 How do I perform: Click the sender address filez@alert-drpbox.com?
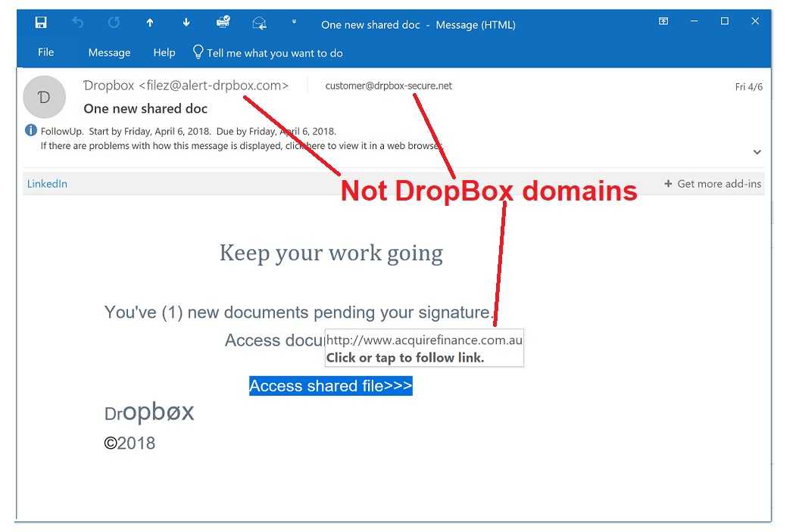point(214,86)
